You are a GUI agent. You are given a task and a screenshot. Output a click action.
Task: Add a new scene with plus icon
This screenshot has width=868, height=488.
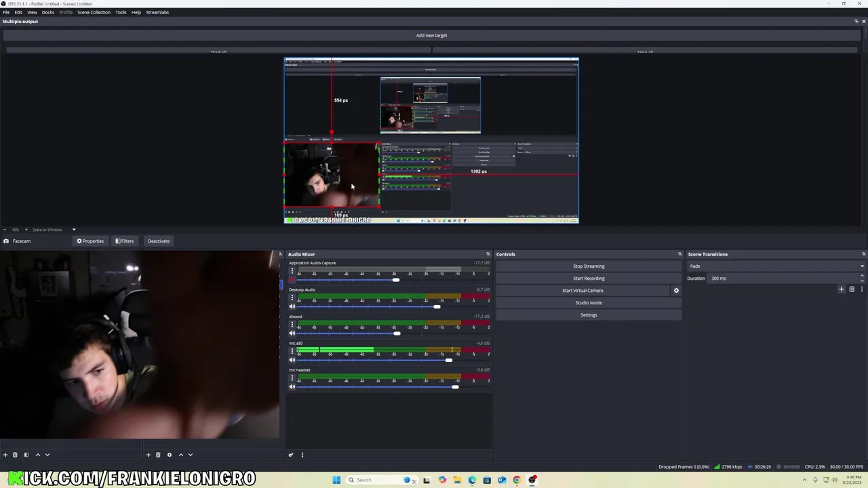point(5,455)
